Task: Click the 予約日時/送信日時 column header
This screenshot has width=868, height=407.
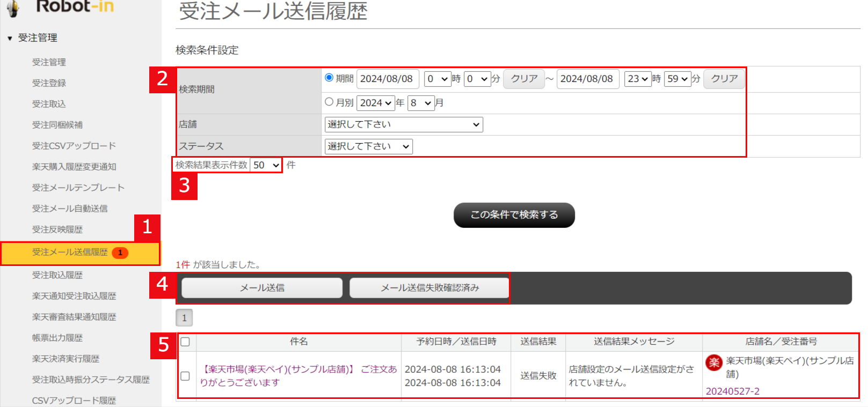Action: (x=456, y=342)
